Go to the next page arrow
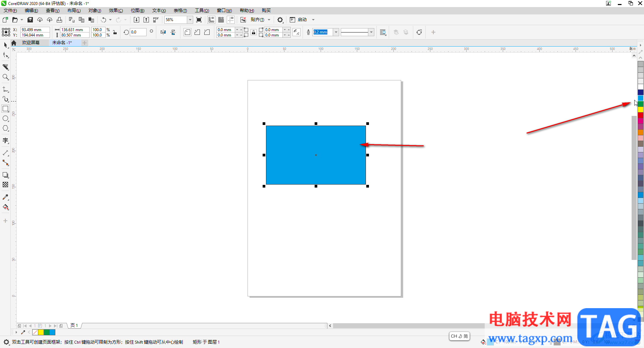This screenshot has width=644, height=348. coord(50,326)
